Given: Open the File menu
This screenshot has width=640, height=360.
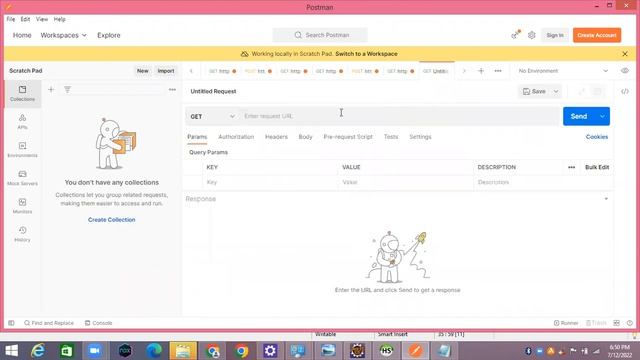Looking at the screenshot, I should [x=11, y=19].
